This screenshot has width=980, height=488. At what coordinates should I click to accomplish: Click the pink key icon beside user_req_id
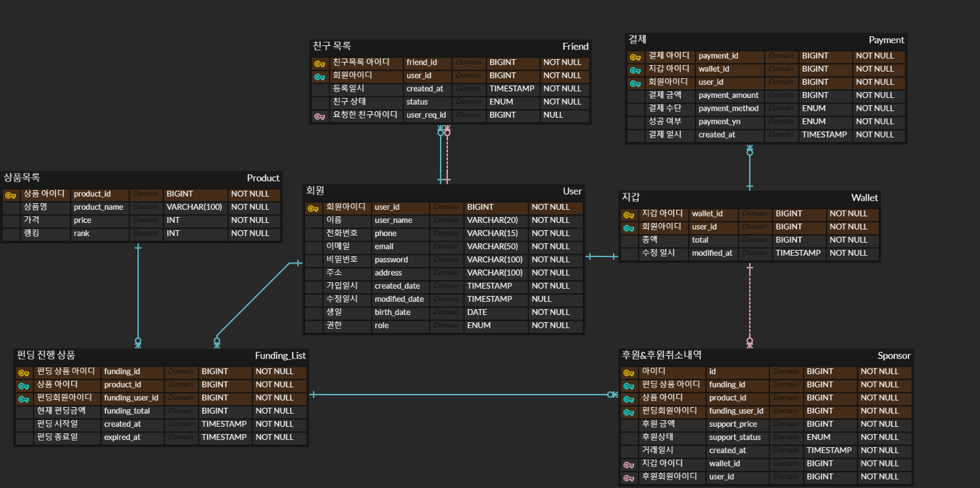320,116
